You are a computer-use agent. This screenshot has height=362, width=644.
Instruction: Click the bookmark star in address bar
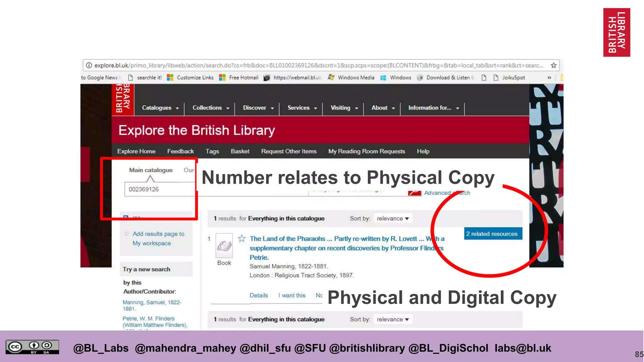pos(553,65)
